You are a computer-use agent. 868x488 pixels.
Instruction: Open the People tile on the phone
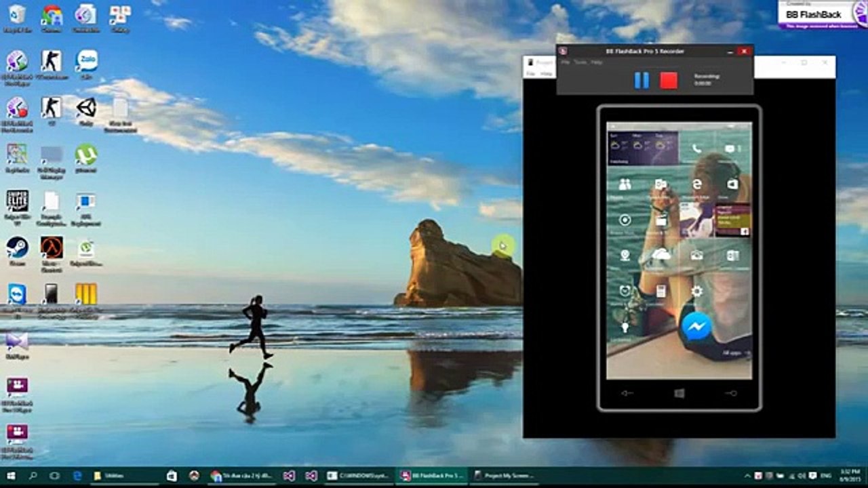click(x=625, y=184)
